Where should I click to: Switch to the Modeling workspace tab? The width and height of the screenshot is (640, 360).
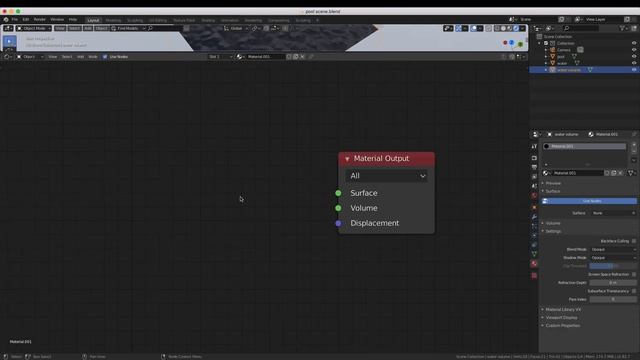(113, 20)
